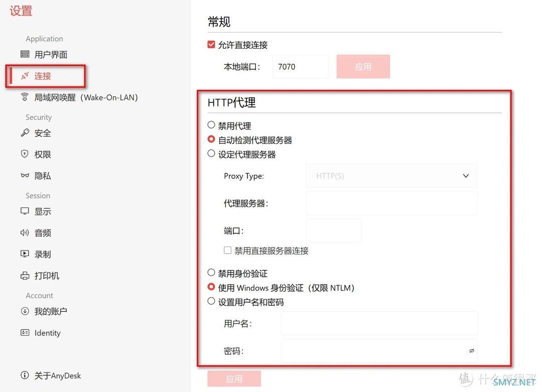Click the 安全 key icon
The image size is (542, 392).
(x=25, y=133)
